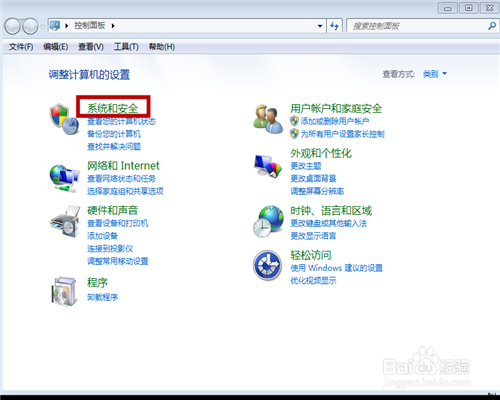500x400 pixels.
Task: Click 添加设备 link
Action: tap(102, 236)
